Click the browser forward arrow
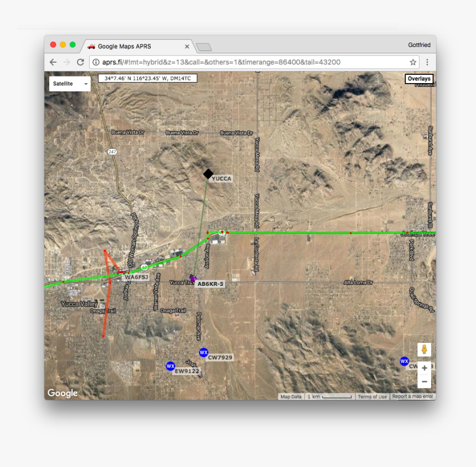 click(x=66, y=62)
